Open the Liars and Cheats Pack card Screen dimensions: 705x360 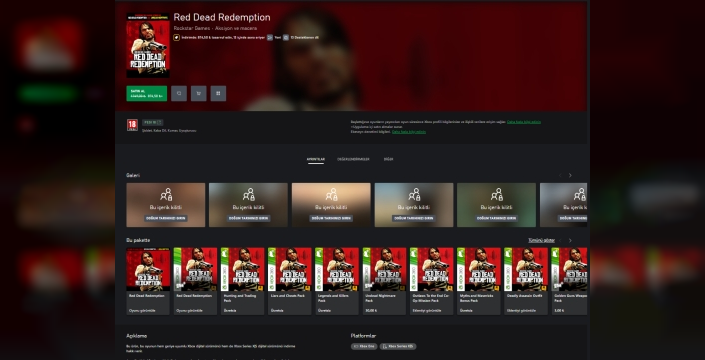[x=290, y=281]
